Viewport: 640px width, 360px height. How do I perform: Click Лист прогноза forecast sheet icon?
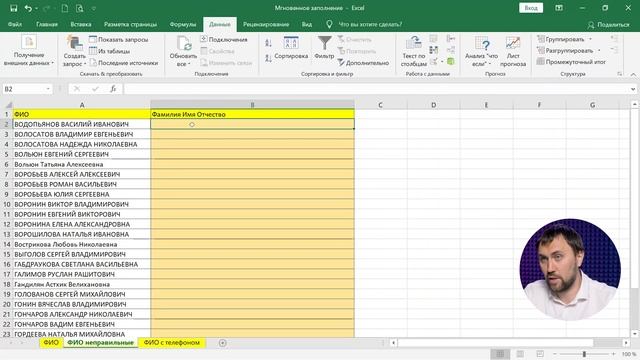pyautogui.click(x=513, y=51)
